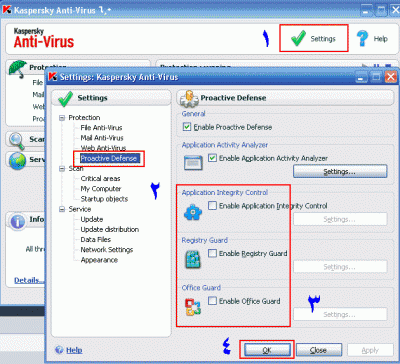Viewport: 400px width, 364px height.
Task: Click the magnifier Scan icon in main window
Action: pos(17,141)
